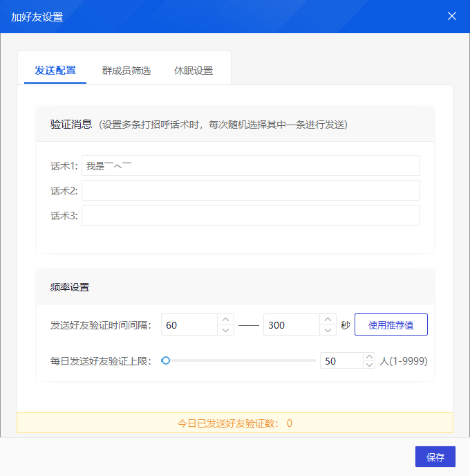This screenshot has height=476, width=470.
Task: Decrease daily limit with down arrow
Action: point(369,365)
